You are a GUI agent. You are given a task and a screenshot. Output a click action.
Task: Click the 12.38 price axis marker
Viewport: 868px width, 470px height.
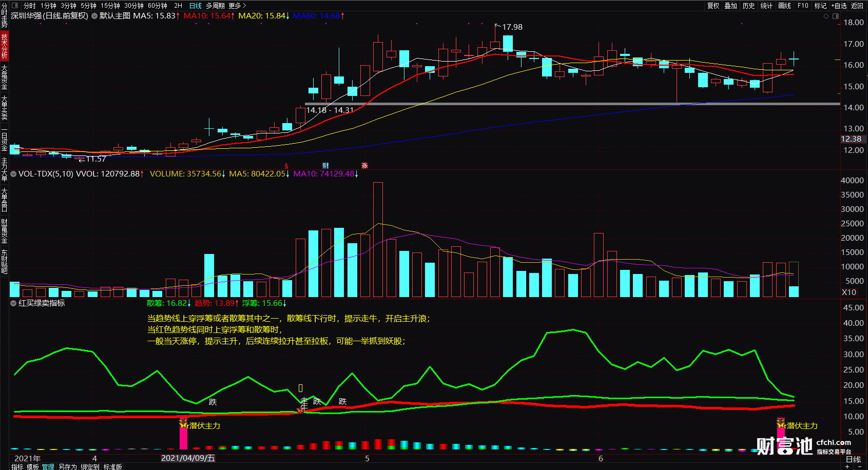tap(851, 139)
